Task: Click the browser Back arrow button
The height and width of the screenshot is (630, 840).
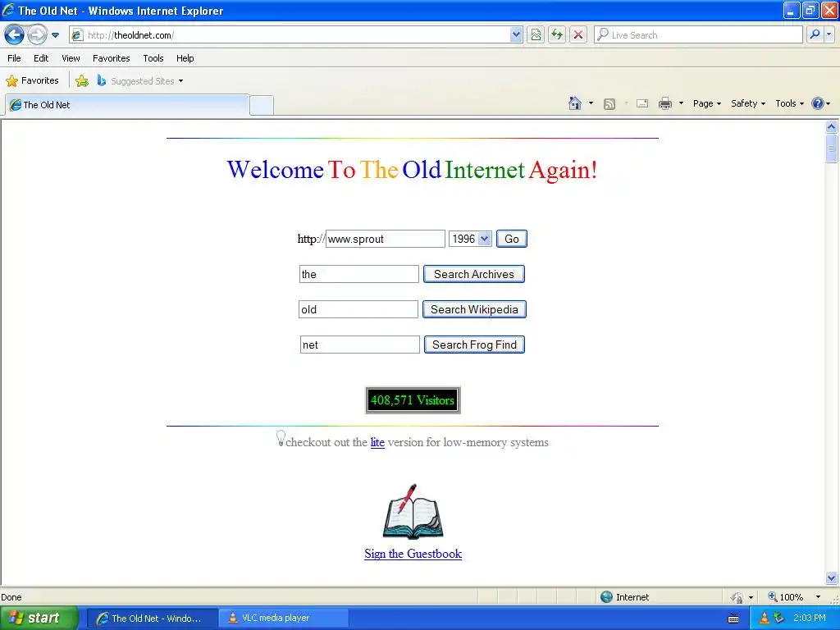Action: (14, 35)
